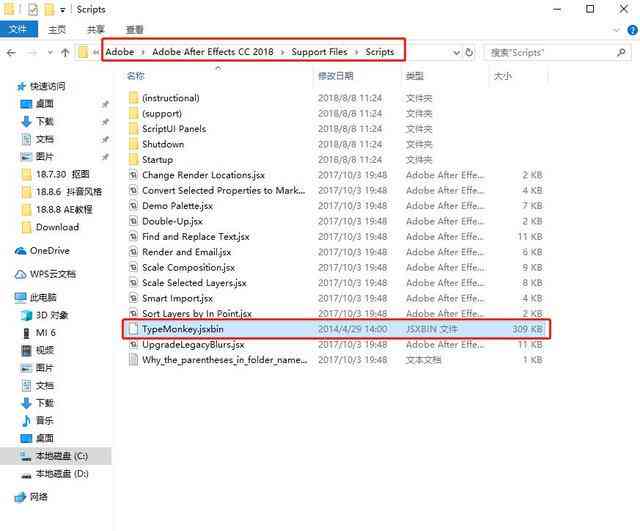Open recent locations dropdown arrow
This screenshot has width=640, height=531.
pyautogui.click(x=50, y=52)
